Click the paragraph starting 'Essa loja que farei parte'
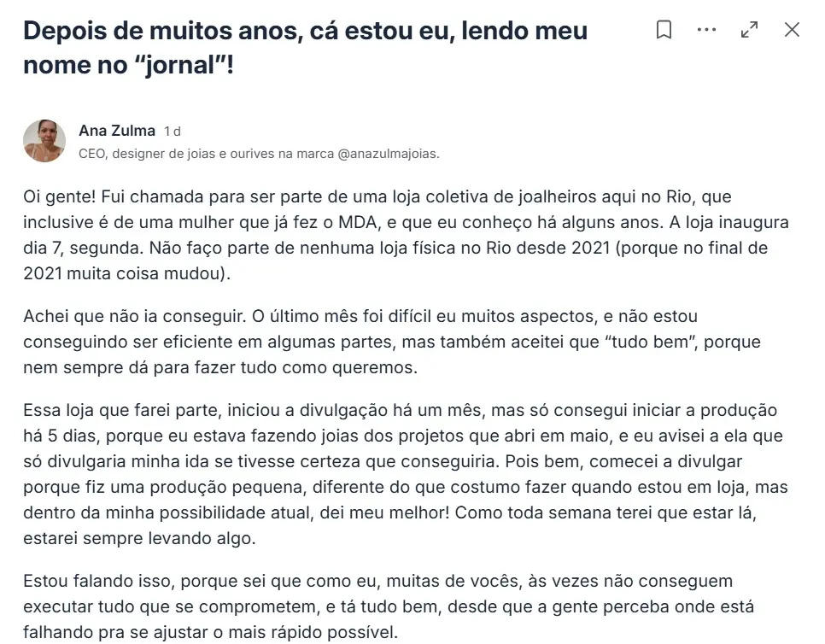The width and height of the screenshot is (825, 644). pos(406,473)
